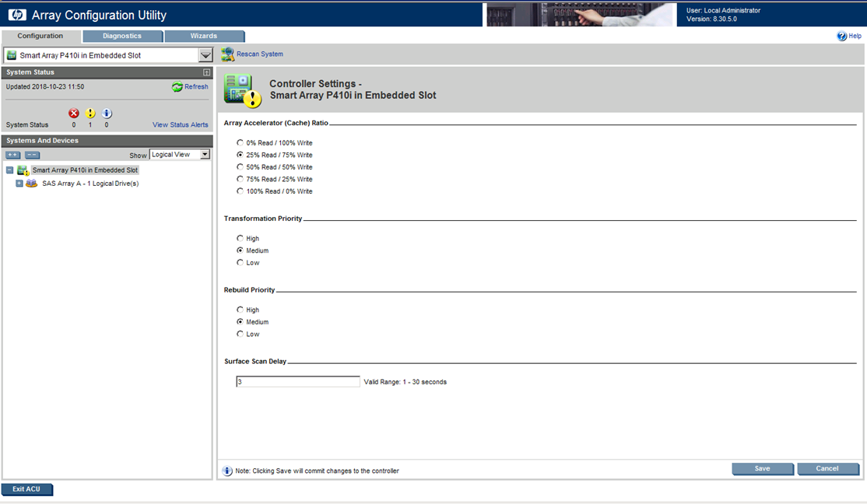Switch to the Configuration tab

(x=40, y=36)
